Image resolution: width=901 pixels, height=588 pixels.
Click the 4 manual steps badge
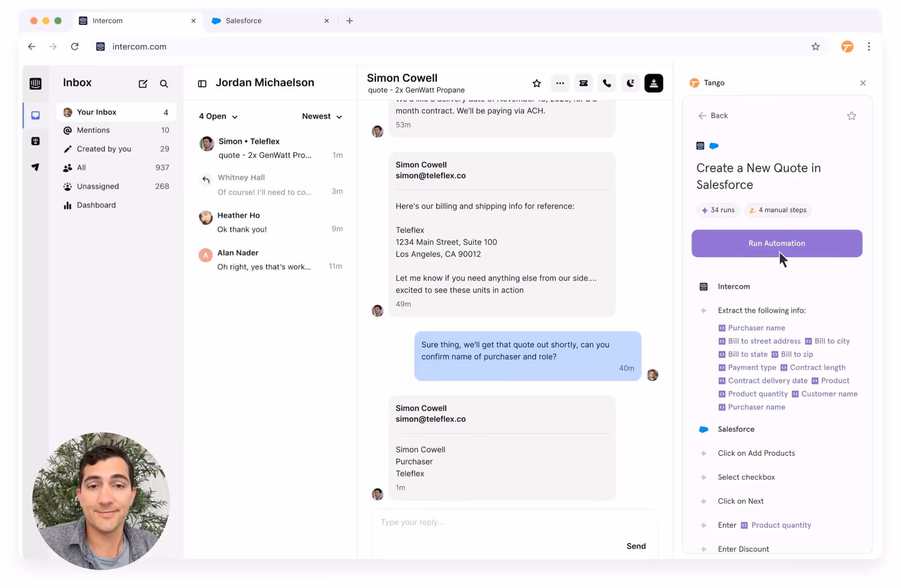tap(778, 210)
